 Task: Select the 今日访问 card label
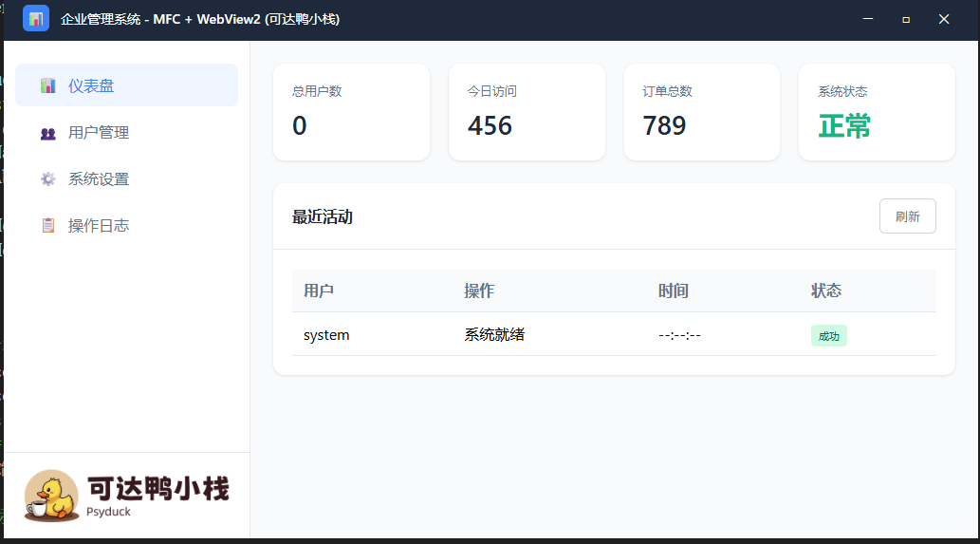[x=491, y=91]
